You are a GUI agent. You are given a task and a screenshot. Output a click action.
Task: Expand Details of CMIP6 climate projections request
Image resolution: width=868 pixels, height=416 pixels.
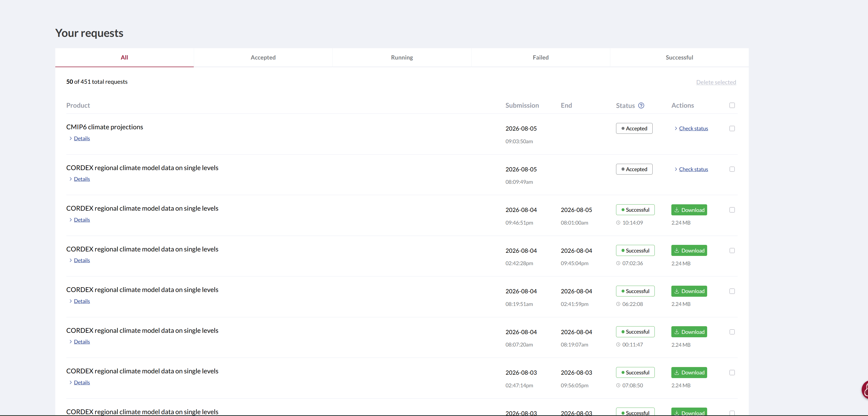(82, 138)
